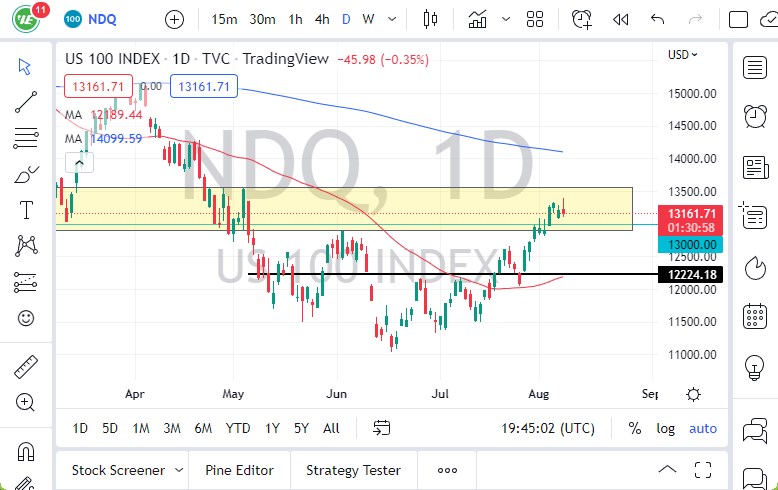Switch to the Strategy Tester tab
This screenshot has width=778, height=490.
coord(353,470)
